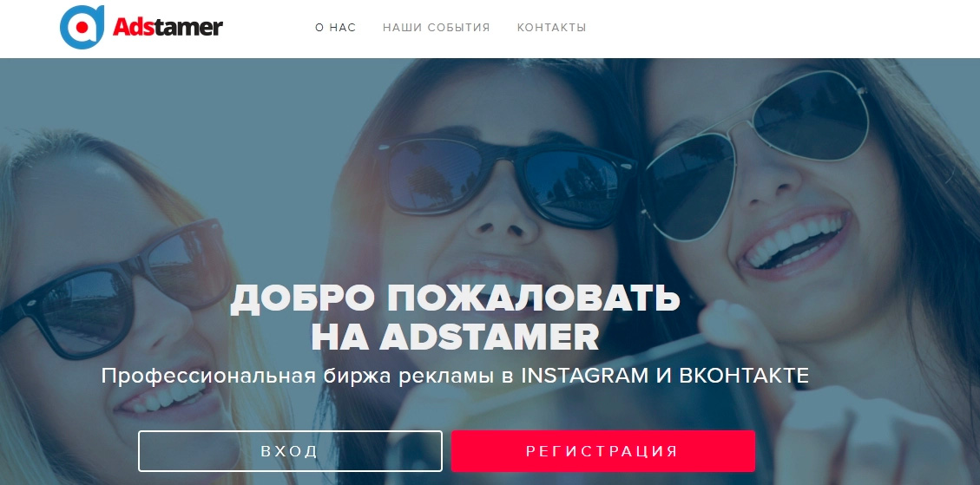This screenshot has width=980, height=485.
Task: Open the КОНТАКТЫ page
Action: (552, 28)
